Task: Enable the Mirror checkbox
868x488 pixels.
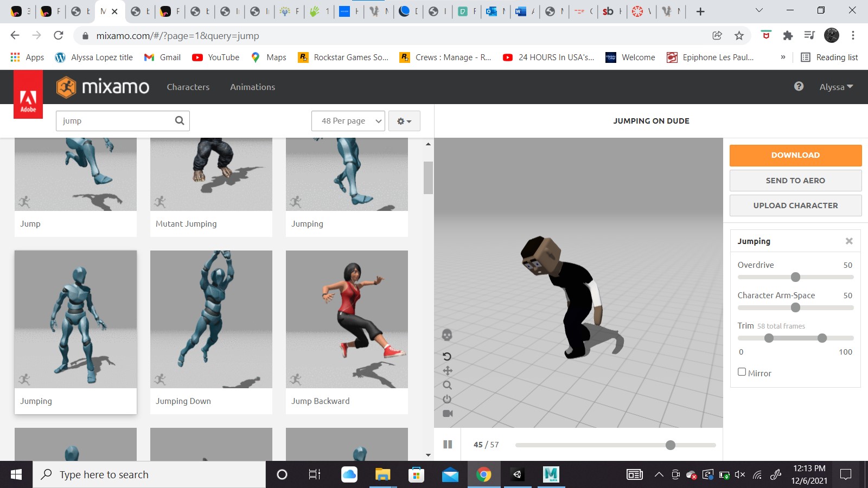Action: point(742,372)
